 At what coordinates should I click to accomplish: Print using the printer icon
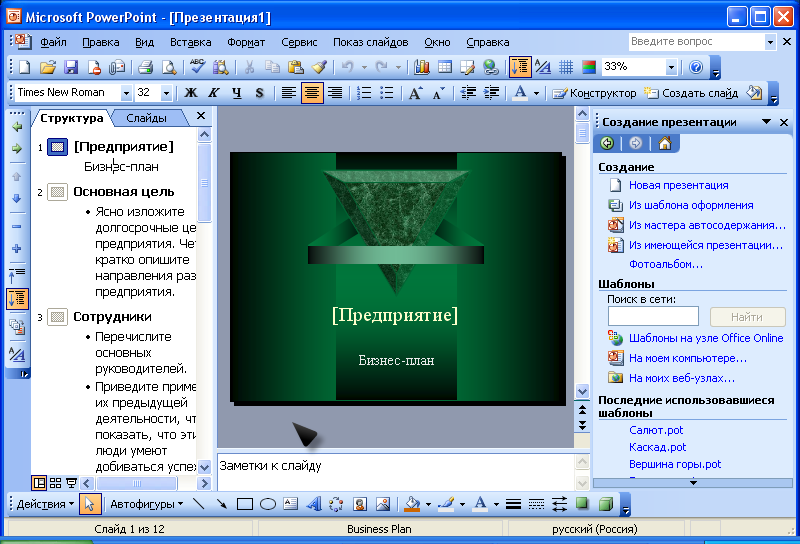pos(146,67)
